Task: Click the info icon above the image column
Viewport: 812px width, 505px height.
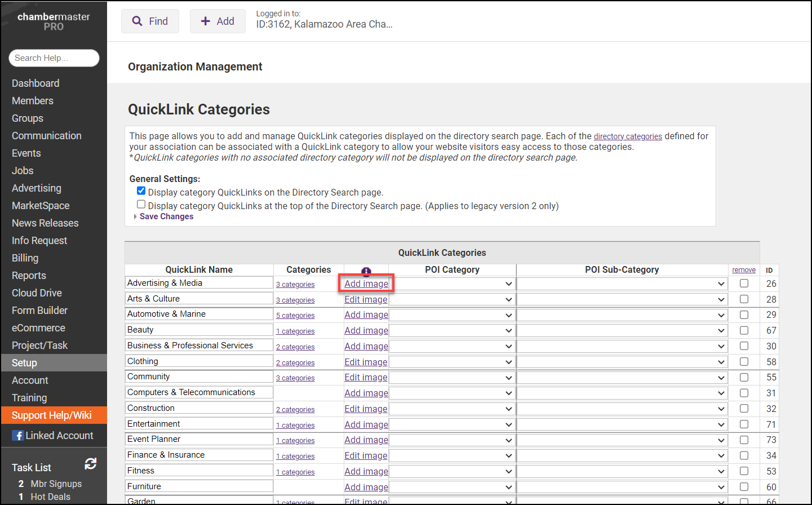Action: click(366, 269)
